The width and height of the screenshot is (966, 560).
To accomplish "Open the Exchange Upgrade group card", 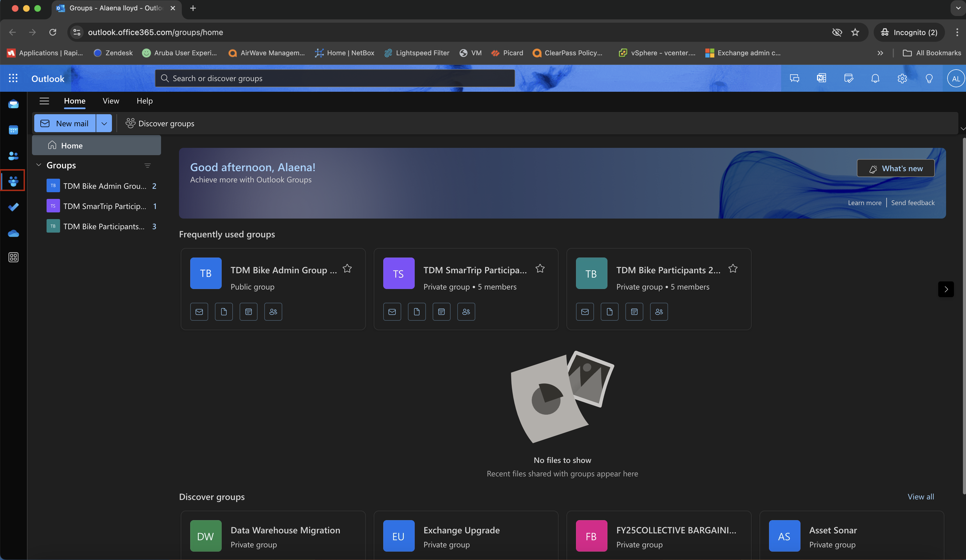I will click(x=466, y=536).
